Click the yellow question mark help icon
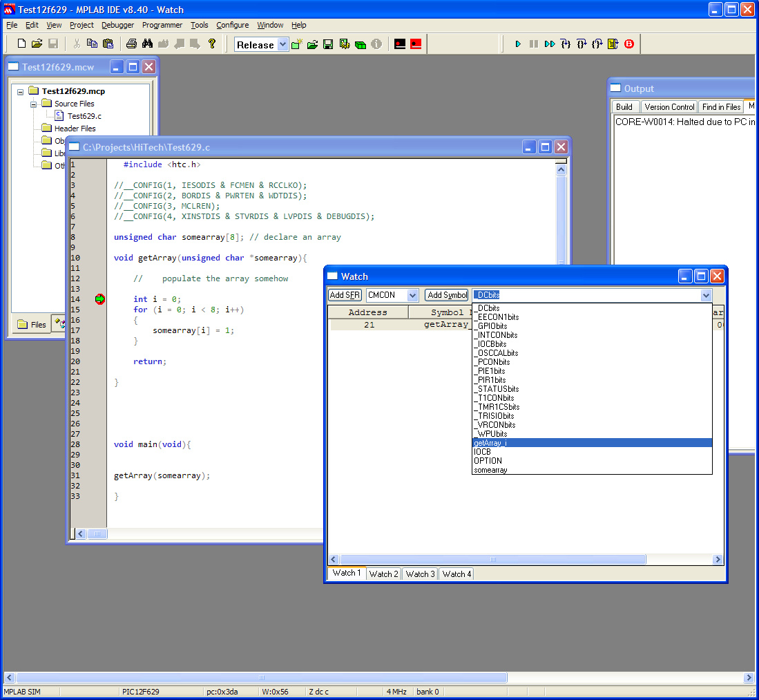The width and height of the screenshot is (759, 700). pyautogui.click(x=211, y=44)
